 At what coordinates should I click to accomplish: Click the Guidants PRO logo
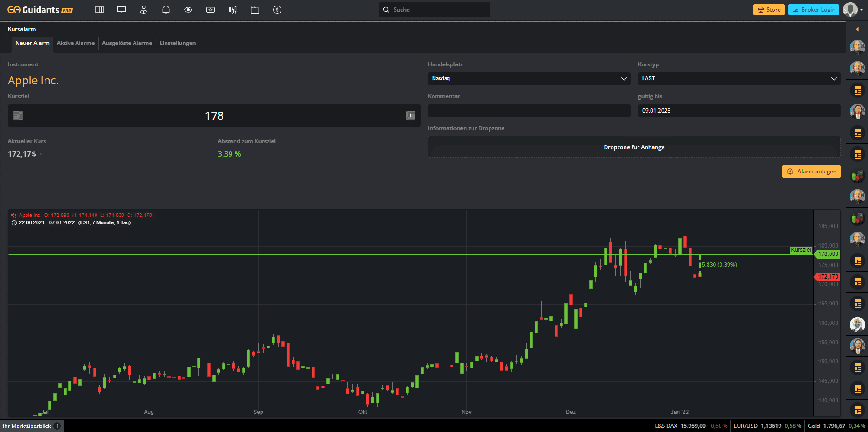click(40, 10)
